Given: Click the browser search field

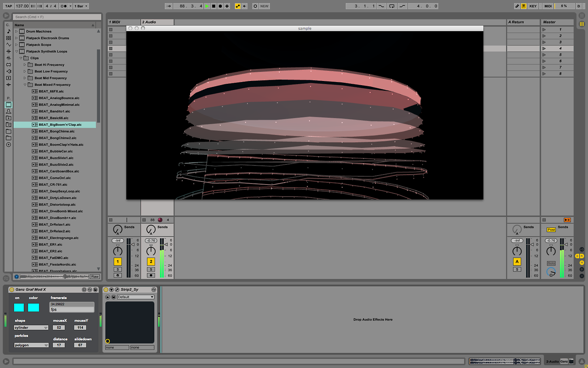Looking at the screenshot, I should [x=55, y=17].
